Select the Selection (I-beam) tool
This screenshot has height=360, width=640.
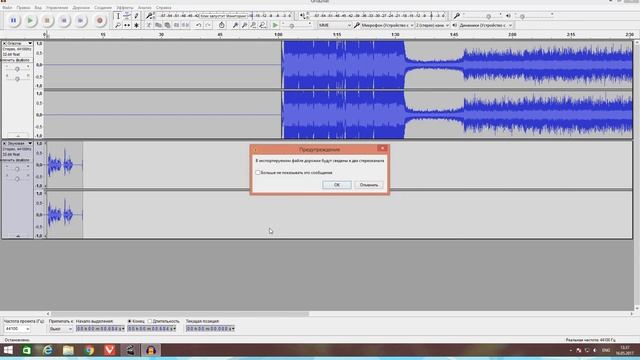tap(118, 16)
